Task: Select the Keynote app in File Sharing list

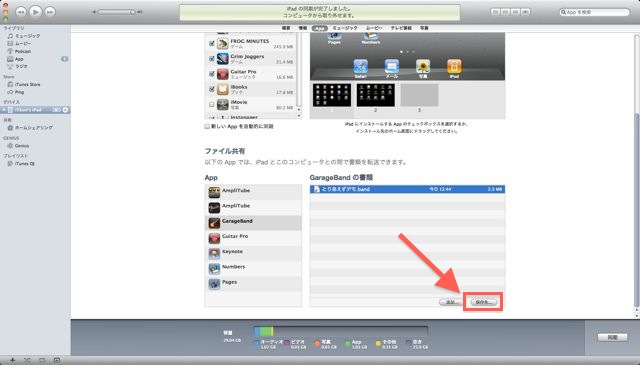Action: pyautogui.click(x=253, y=254)
